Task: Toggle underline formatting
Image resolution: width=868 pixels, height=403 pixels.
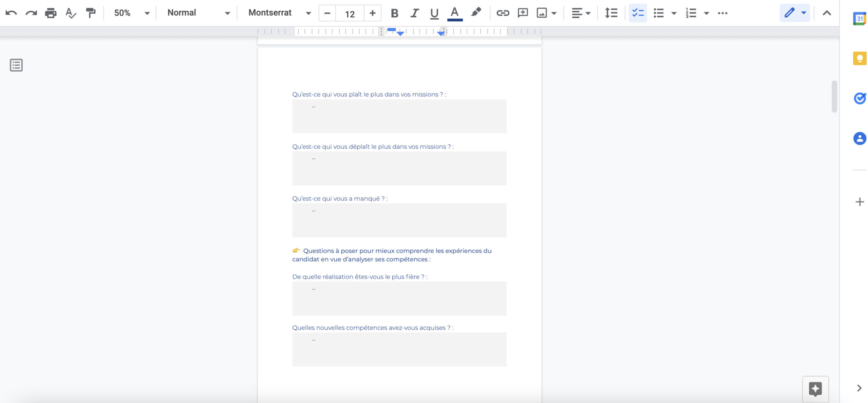Action: (x=434, y=13)
